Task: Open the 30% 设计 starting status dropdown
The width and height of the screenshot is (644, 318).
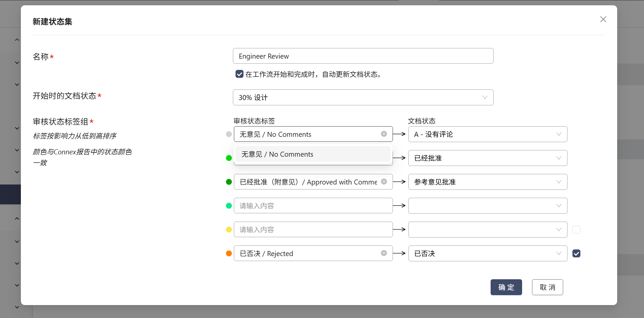Action: coord(363,97)
